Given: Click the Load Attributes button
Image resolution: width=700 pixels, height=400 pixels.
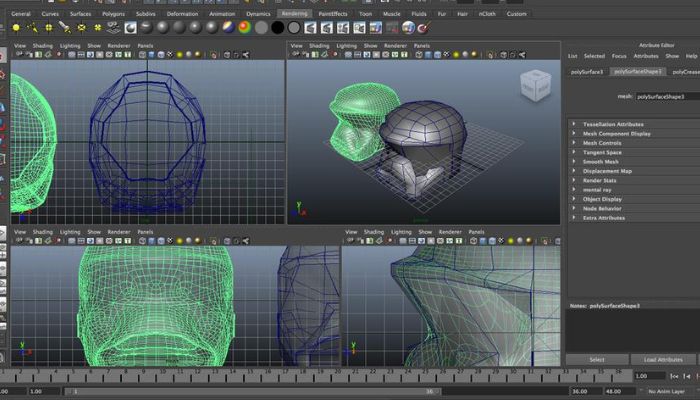Looking at the screenshot, I should pyautogui.click(x=663, y=359).
